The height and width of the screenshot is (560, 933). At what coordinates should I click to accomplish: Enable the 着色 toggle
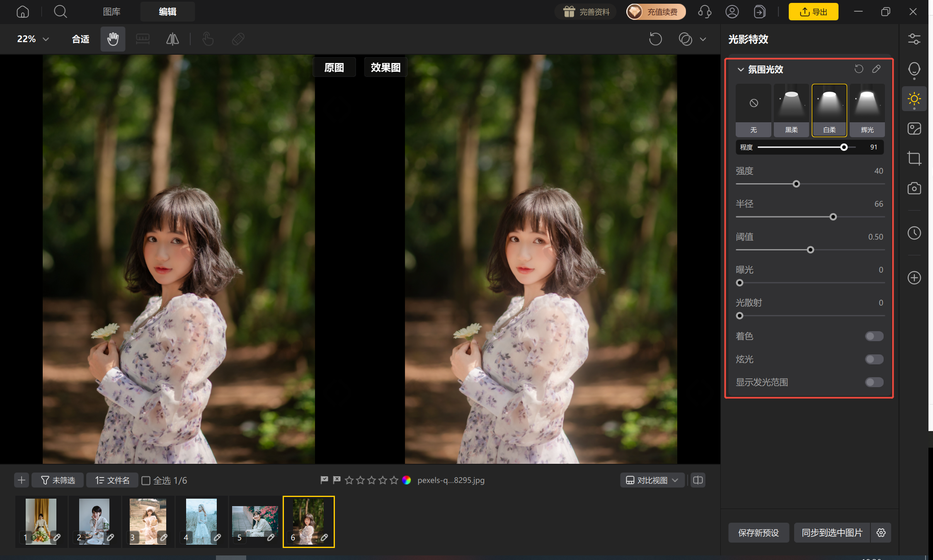[874, 336]
